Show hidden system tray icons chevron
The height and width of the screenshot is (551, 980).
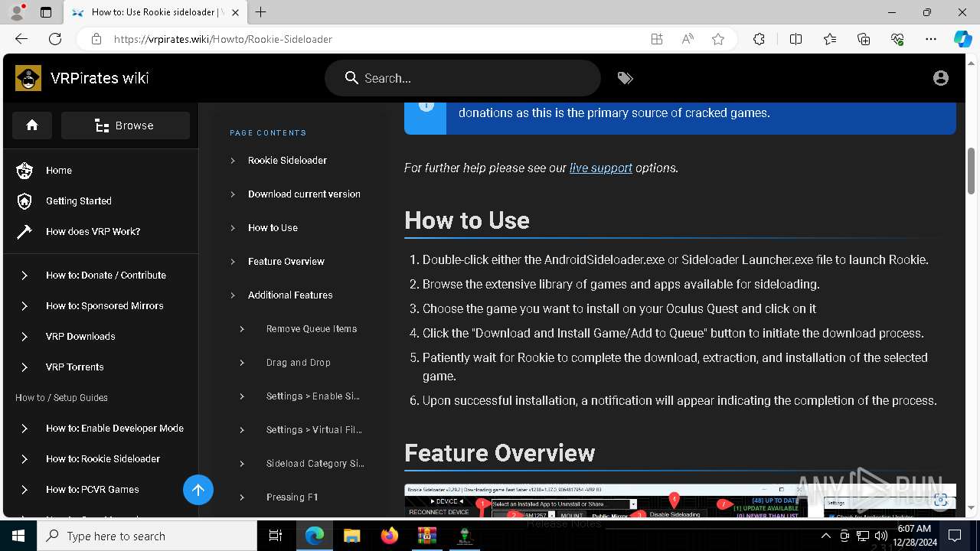(825, 536)
